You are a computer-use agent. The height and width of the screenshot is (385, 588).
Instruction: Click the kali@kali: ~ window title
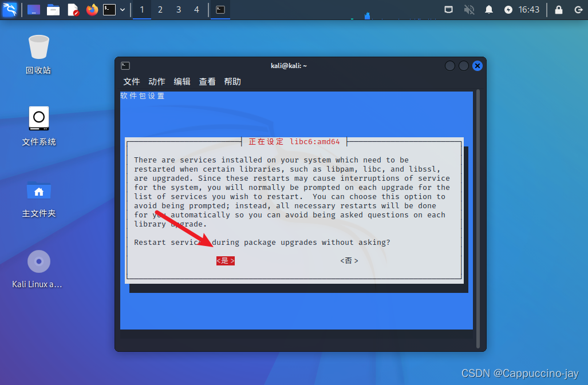pyautogui.click(x=289, y=66)
